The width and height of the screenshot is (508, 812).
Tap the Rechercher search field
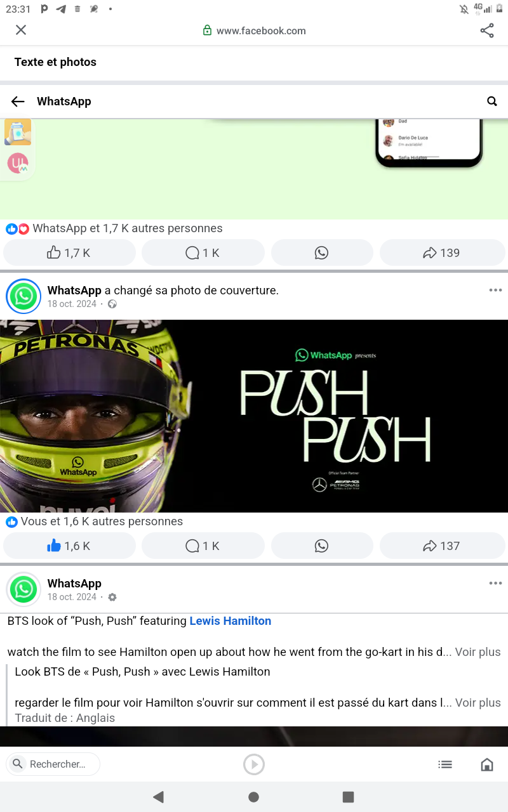[53, 764]
